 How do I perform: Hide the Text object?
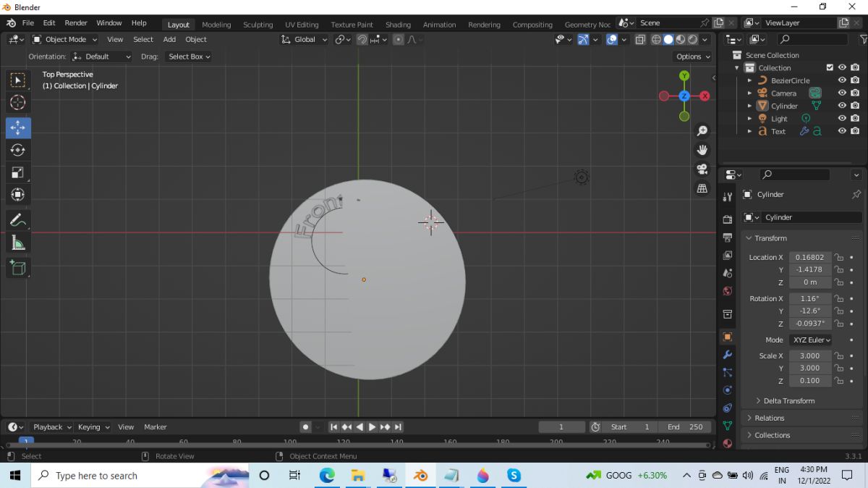842,131
